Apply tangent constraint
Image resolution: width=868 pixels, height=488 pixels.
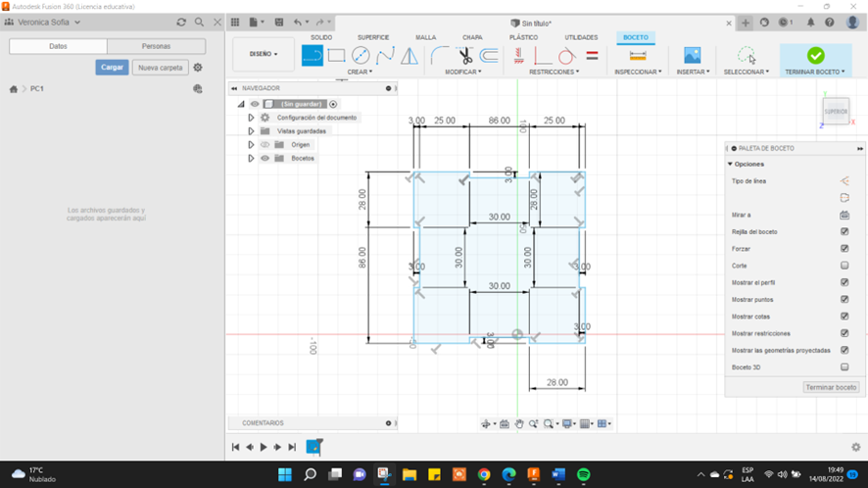(566, 56)
